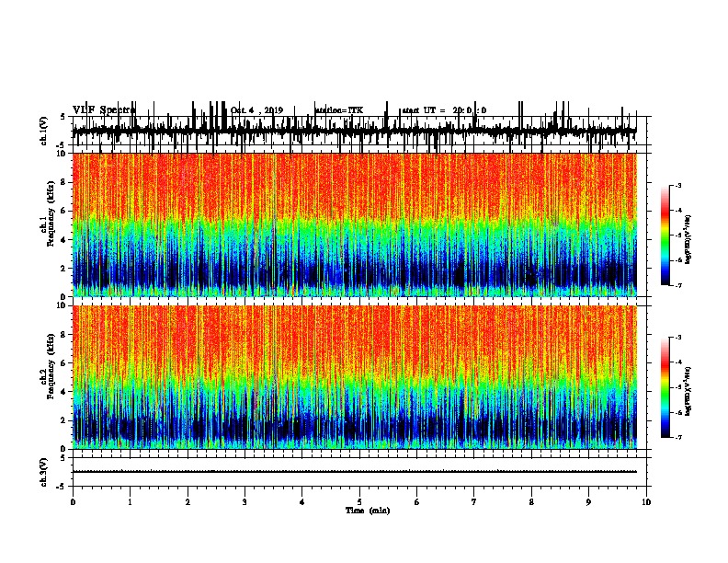This screenshot has width=728, height=563.
Task: Click time axis tick label "1"
Action: click(130, 502)
